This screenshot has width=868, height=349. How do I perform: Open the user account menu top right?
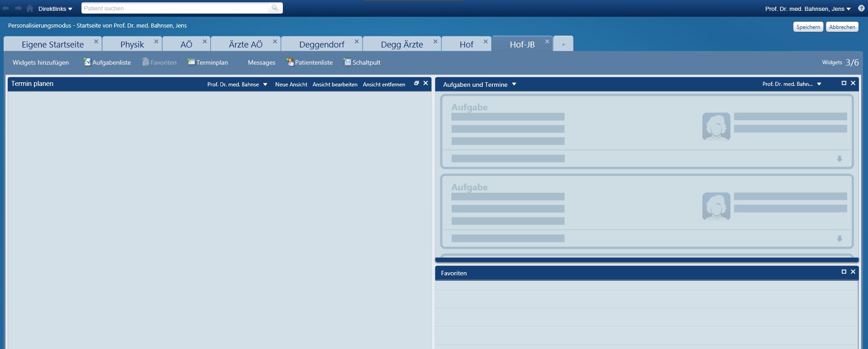(x=808, y=9)
